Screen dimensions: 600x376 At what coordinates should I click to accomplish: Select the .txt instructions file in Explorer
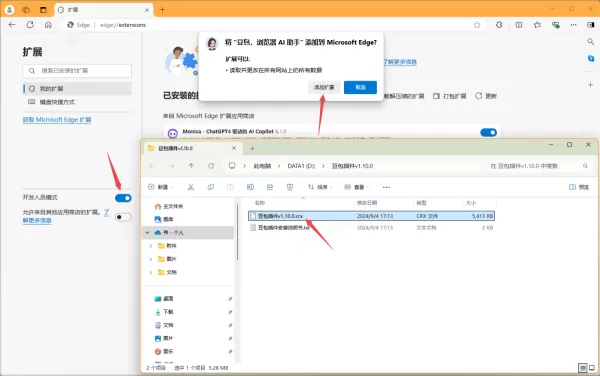[x=371, y=228]
